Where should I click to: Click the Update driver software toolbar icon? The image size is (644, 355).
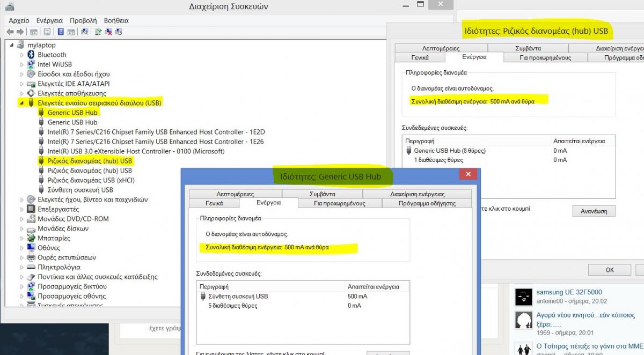[98, 32]
